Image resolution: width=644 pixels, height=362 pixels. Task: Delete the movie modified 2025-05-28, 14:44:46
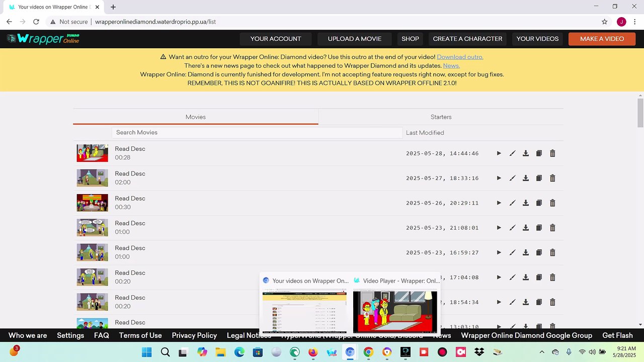tap(552, 153)
